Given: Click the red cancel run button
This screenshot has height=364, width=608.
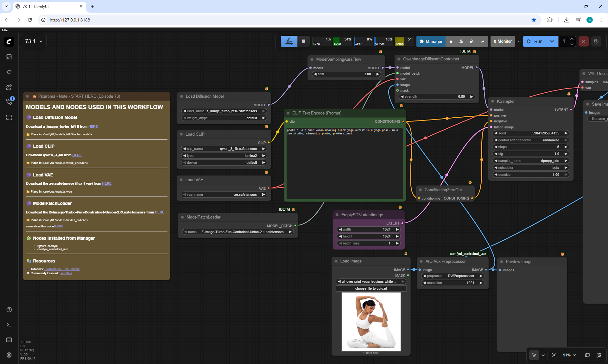Looking at the screenshot, I should 583,41.
